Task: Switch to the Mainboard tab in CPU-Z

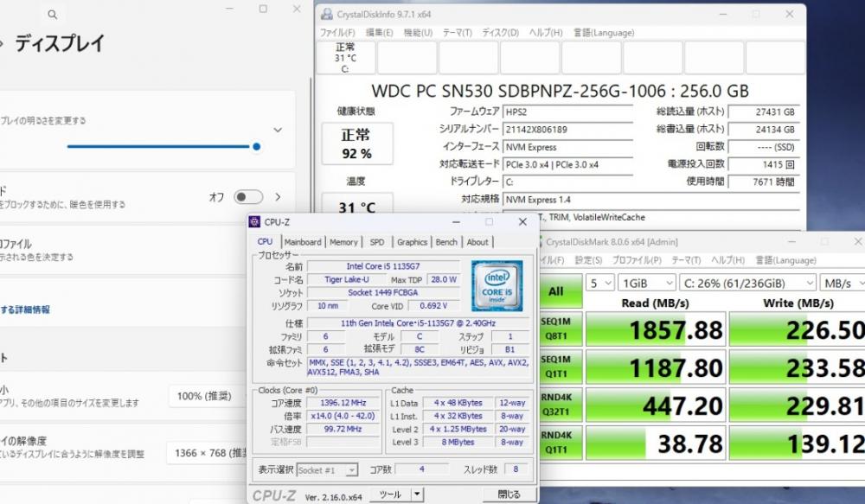Action: pos(303,242)
